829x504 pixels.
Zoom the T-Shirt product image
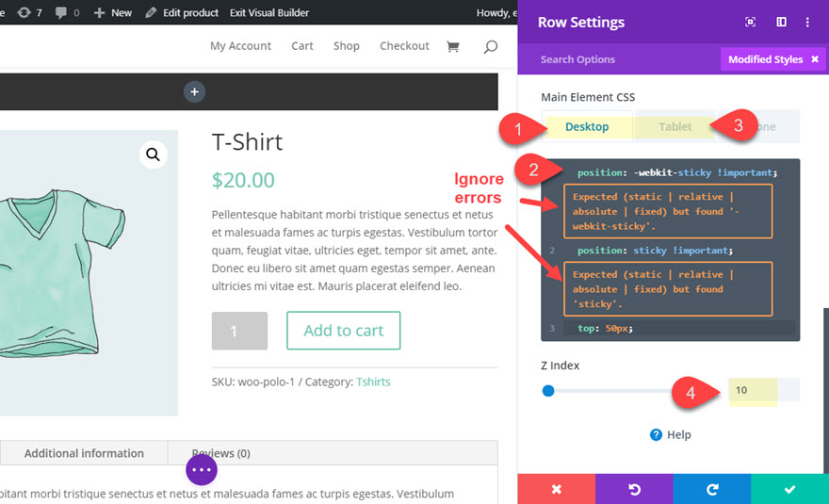tap(154, 154)
